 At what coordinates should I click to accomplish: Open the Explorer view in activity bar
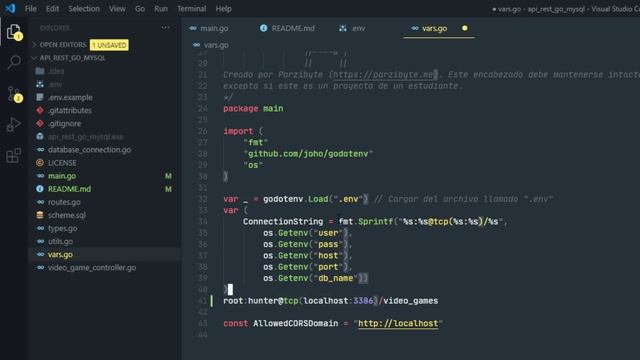[13, 32]
